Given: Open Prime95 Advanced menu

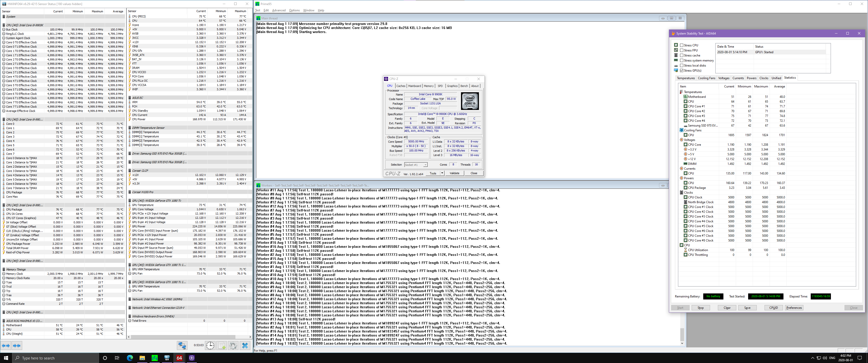Looking at the screenshot, I should 279,10.
